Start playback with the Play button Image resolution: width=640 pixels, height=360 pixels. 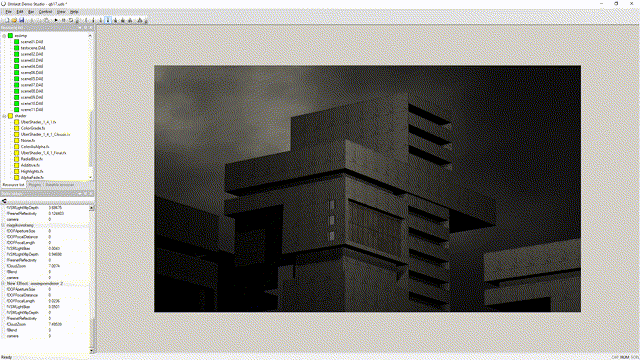point(56,20)
